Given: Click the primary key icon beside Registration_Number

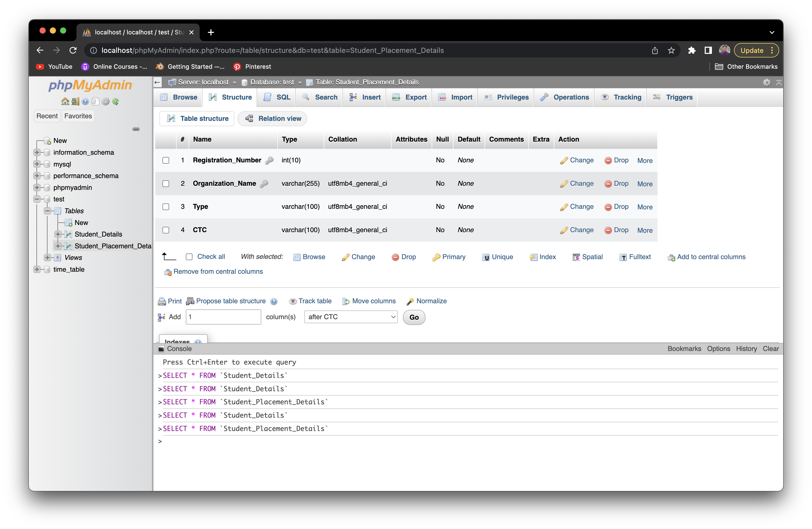Looking at the screenshot, I should point(269,160).
